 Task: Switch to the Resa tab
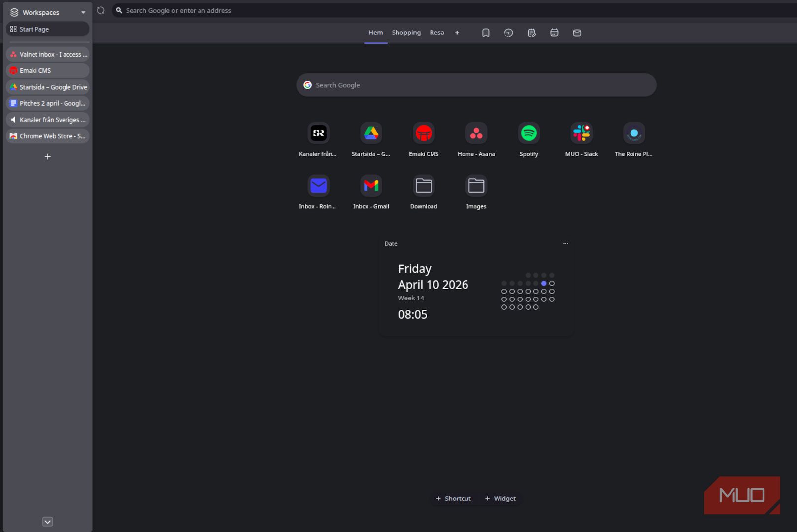[437, 33]
